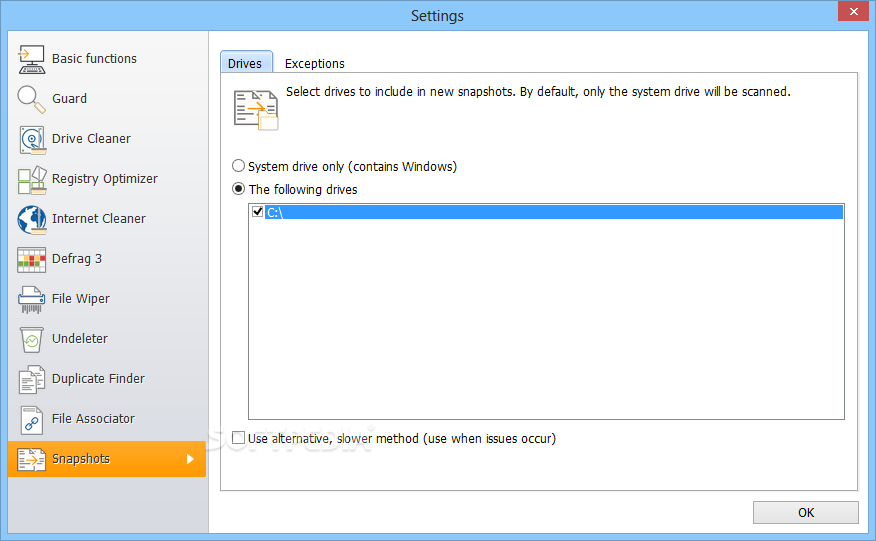
Task: Switch to the Drives tab
Action: [246, 63]
